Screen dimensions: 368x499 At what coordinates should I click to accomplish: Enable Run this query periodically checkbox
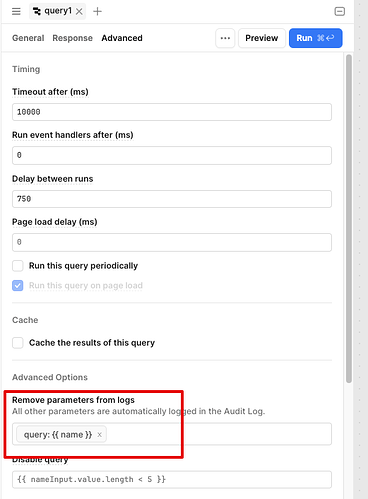click(x=18, y=266)
